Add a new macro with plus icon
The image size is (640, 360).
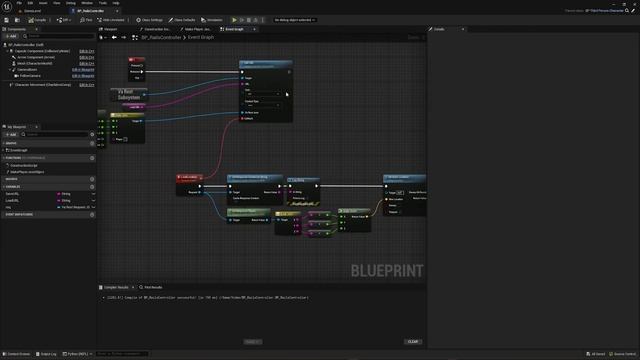click(92, 179)
